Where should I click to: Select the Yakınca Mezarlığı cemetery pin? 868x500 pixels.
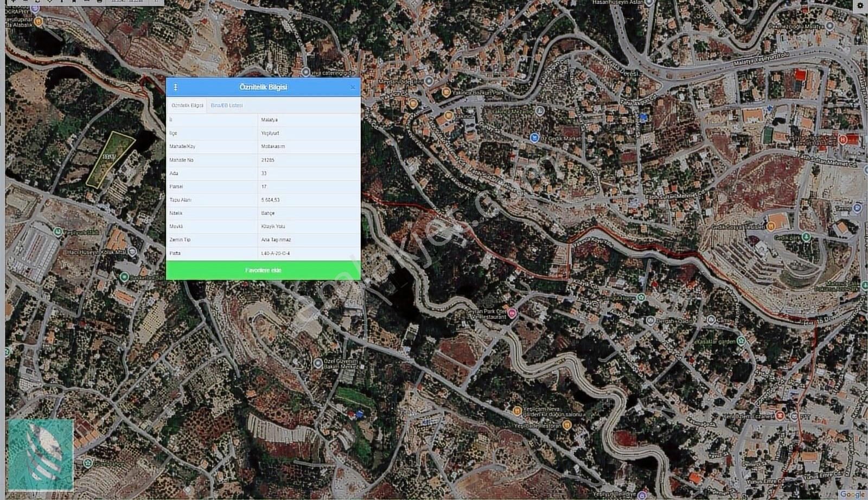pos(539,111)
